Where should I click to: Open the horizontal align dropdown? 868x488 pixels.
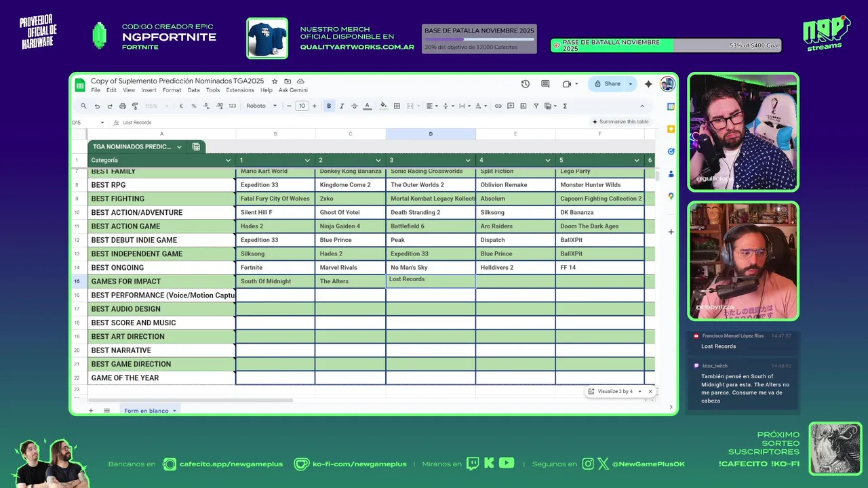click(431, 106)
